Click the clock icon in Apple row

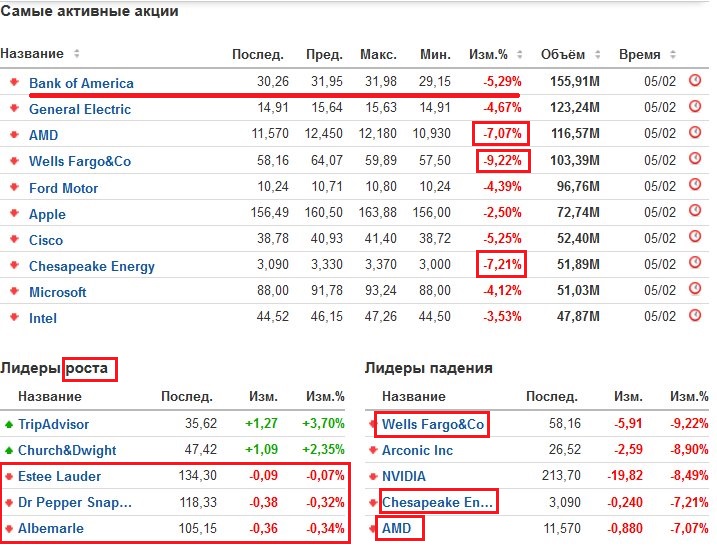[x=696, y=213]
